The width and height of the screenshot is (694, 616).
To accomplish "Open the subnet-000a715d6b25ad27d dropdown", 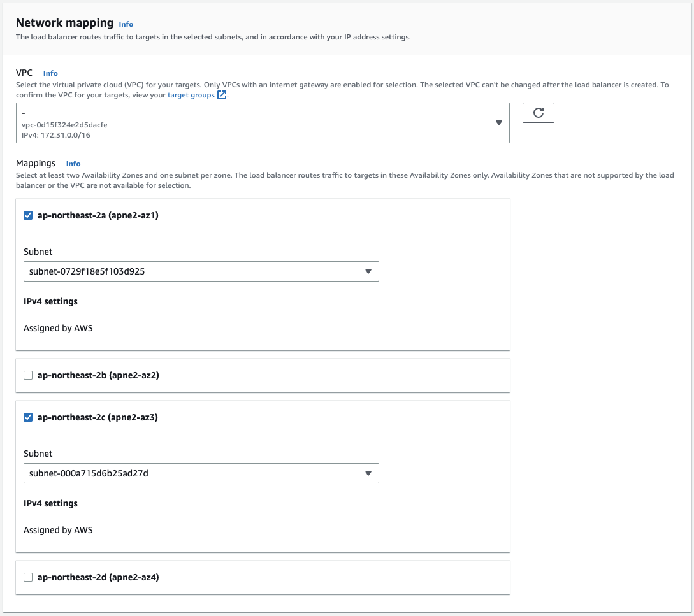I will pos(201,473).
